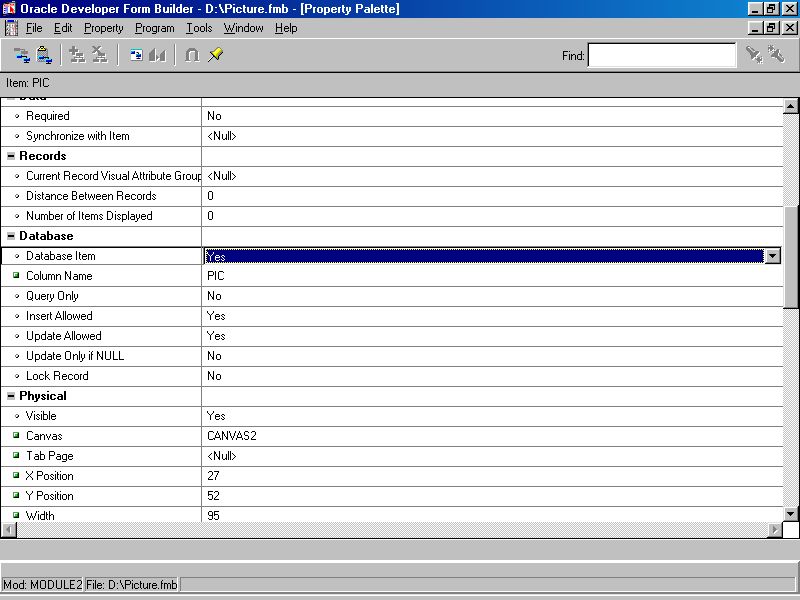The height and width of the screenshot is (600, 800).
Task: Collapse the Database property group
Action: [11, 236]
